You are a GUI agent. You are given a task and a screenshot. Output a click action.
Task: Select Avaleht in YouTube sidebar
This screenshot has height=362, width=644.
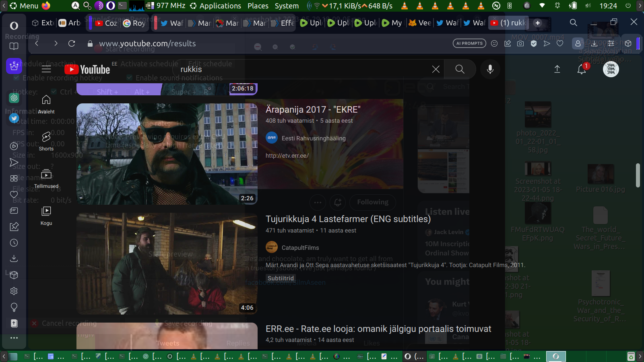pyautogui.click(x=46, y=104)
